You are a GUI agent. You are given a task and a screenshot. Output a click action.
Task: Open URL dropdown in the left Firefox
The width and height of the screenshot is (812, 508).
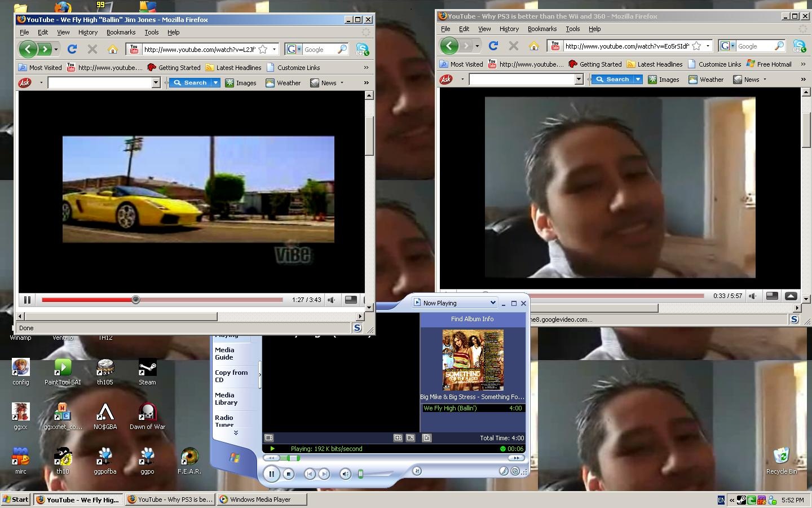click(274, 49)
